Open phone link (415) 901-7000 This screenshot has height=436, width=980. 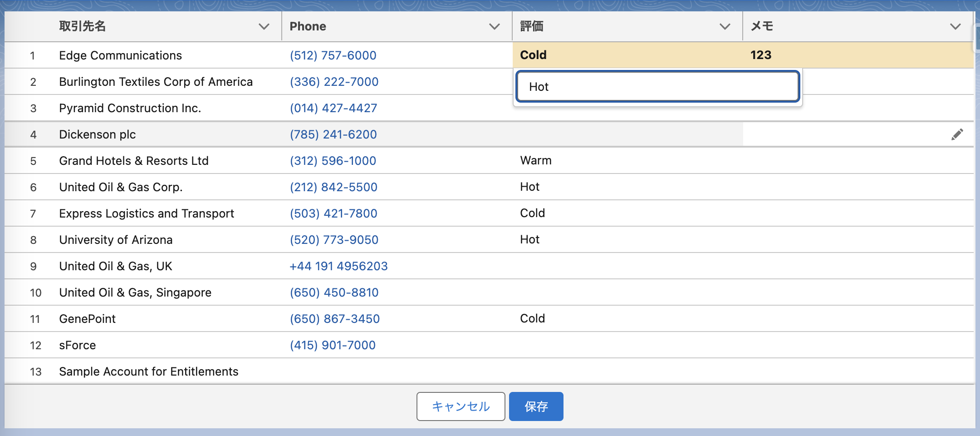(x=333, y=345)
